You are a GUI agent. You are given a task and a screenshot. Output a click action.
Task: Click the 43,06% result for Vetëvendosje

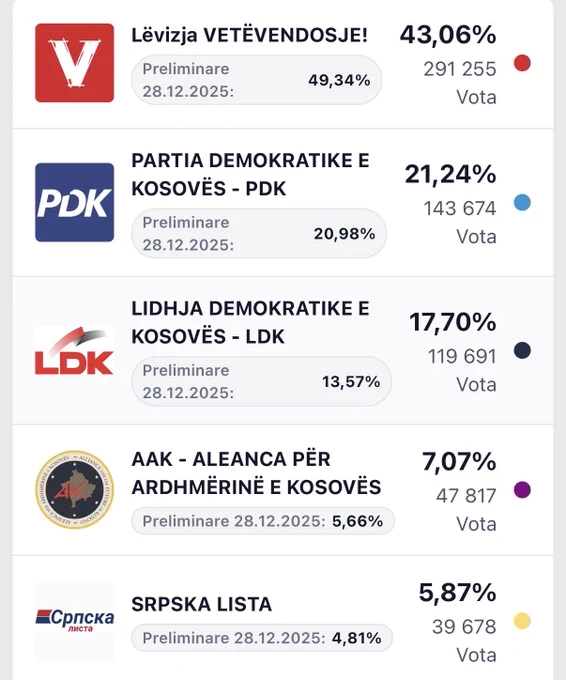click(448, 35)
